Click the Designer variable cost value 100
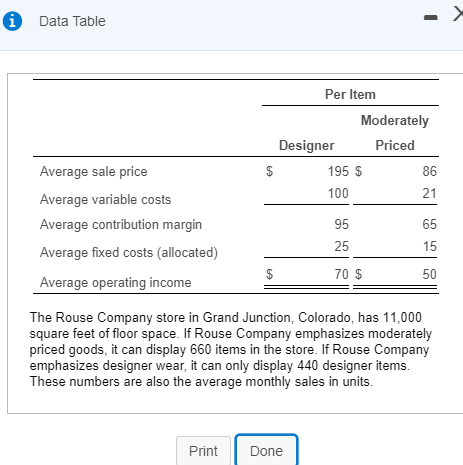This screenshot has width=463, height=465. click(338, 193)
